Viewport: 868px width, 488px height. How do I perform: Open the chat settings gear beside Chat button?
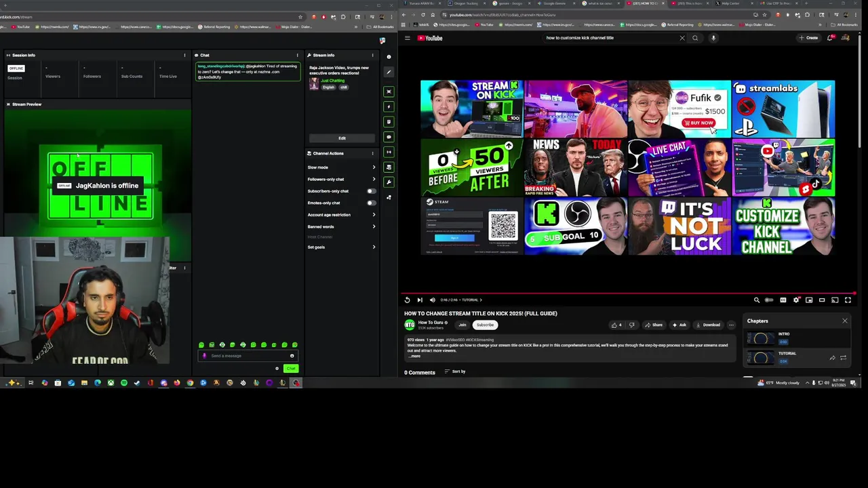pos(277,369)
